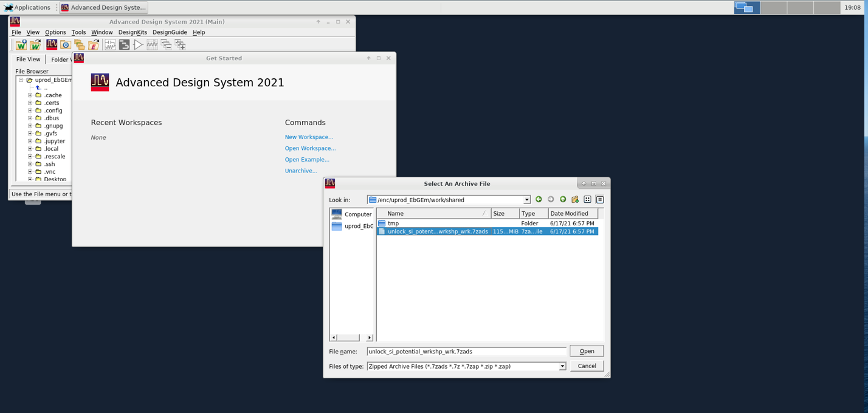Open the DesignGuide menu
Image resolution: width=868 pixels, height=413 pixels.
tap(170, 32)
